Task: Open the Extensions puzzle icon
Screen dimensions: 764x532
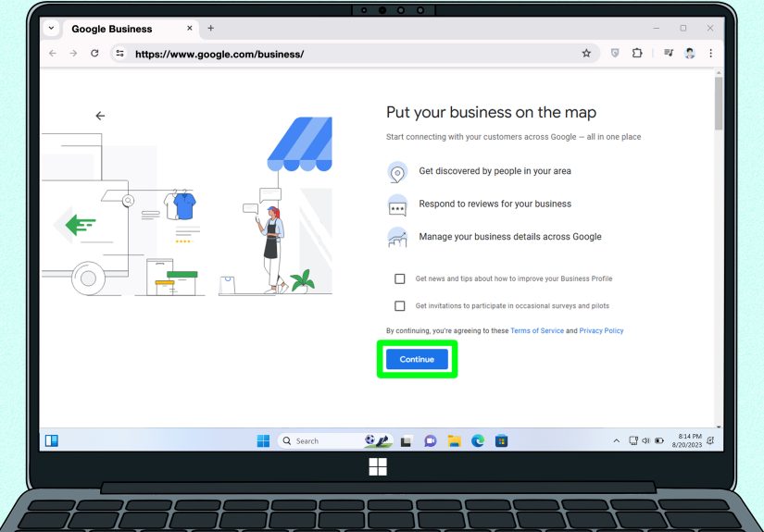Action: click(x=637, y=53)
